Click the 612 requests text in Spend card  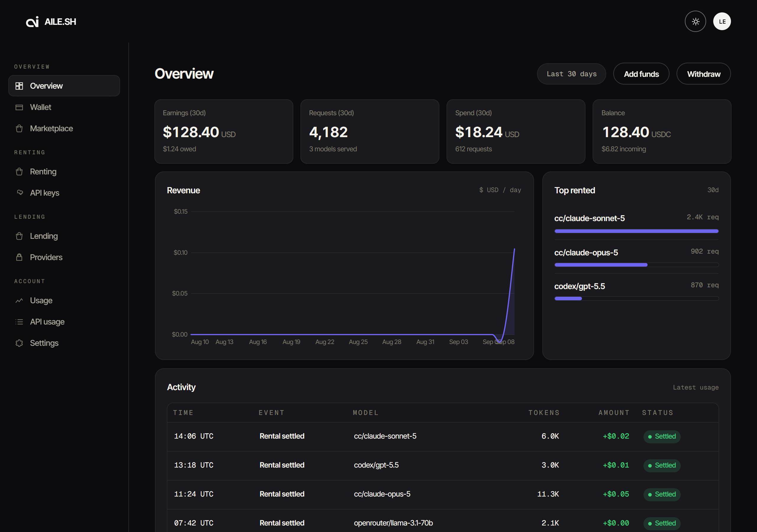(x=473, y=149)
